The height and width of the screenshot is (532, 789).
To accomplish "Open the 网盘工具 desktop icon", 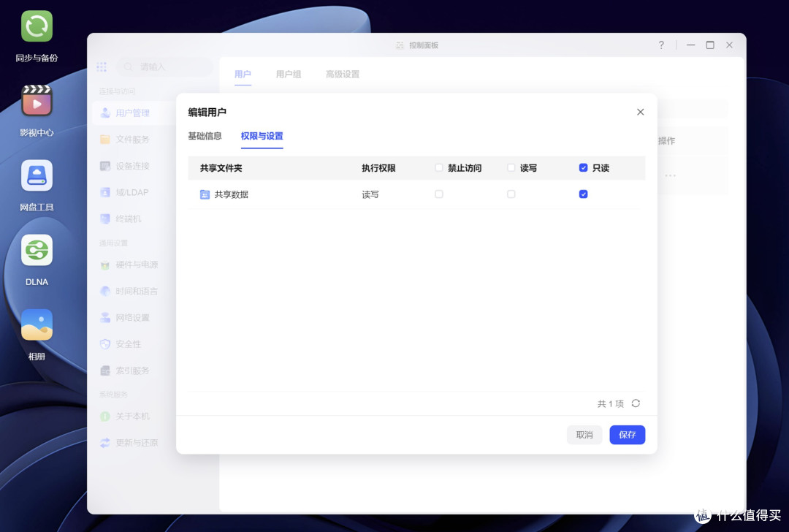I will coord(37,175).
